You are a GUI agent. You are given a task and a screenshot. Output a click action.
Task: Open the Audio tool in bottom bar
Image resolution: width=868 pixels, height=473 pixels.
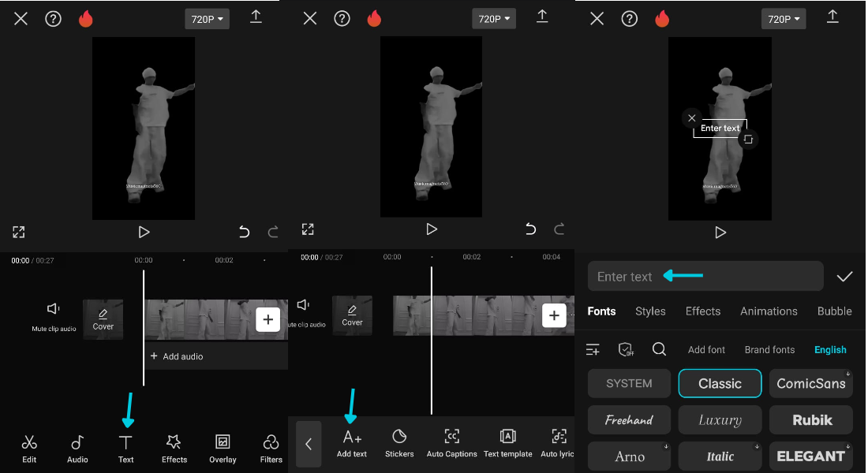77,449
